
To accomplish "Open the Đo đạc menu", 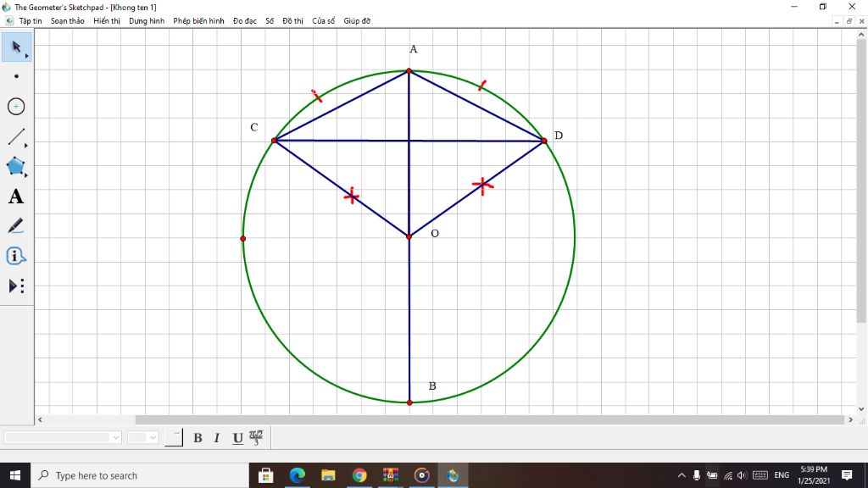I will pyautogui.click(x=245, y=21).
